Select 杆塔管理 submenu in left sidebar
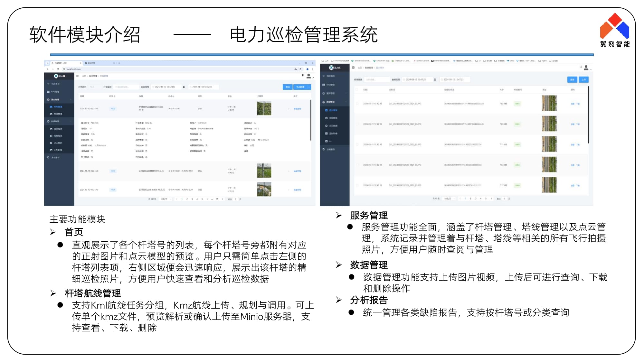This screenshot has height=362, width=644. click(x=58, y=107)
